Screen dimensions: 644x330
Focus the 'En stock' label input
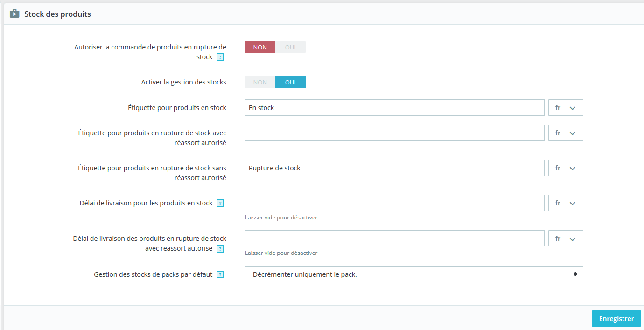[x=395, y=108]
